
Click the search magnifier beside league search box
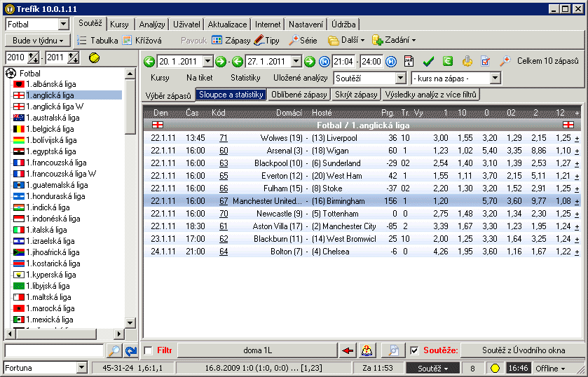point(114,351)
